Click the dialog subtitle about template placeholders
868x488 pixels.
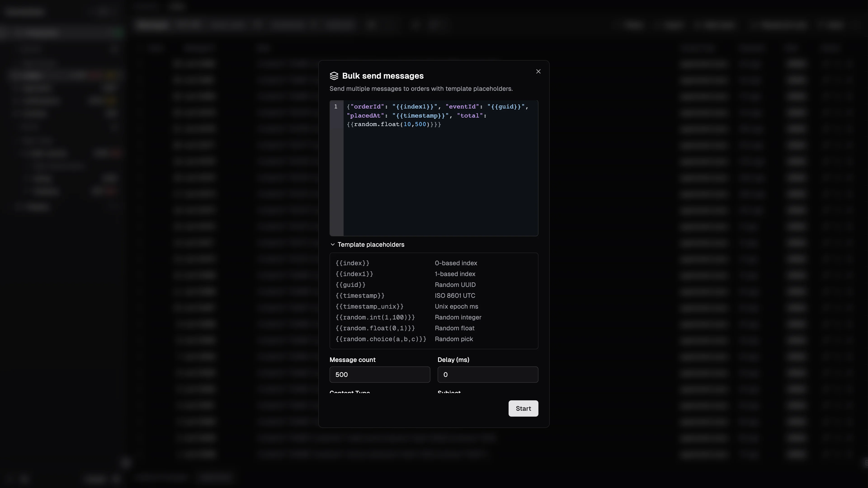pos(421,89)
